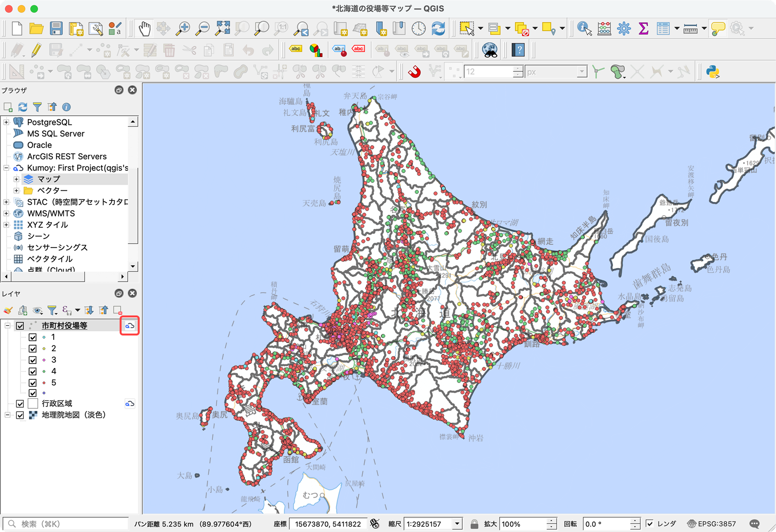Screen dimensions: 776x532
Task: Open the 縮尺 scale dropdown
Action: [x=458, y=524]
